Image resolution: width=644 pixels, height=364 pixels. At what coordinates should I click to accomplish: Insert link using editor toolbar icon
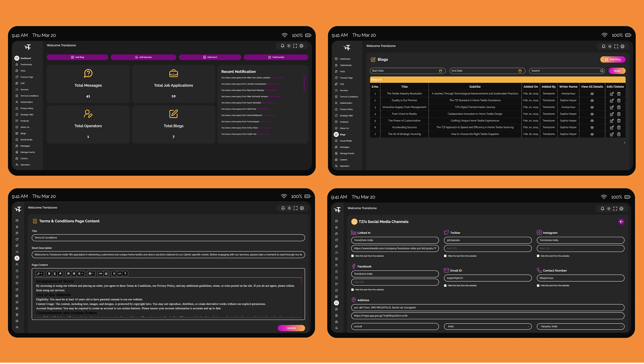coord(101,274)
